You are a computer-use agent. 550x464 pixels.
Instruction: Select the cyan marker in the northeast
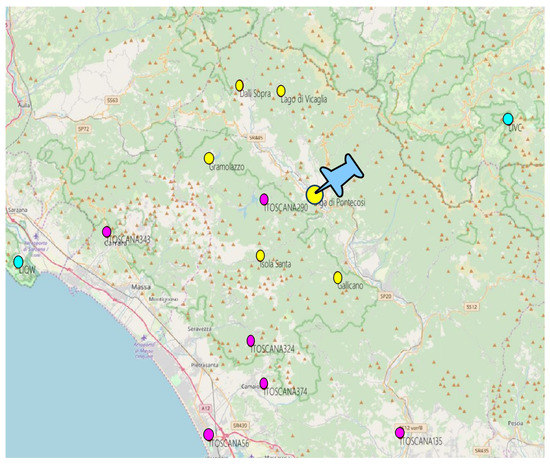[x=508, y=119]
